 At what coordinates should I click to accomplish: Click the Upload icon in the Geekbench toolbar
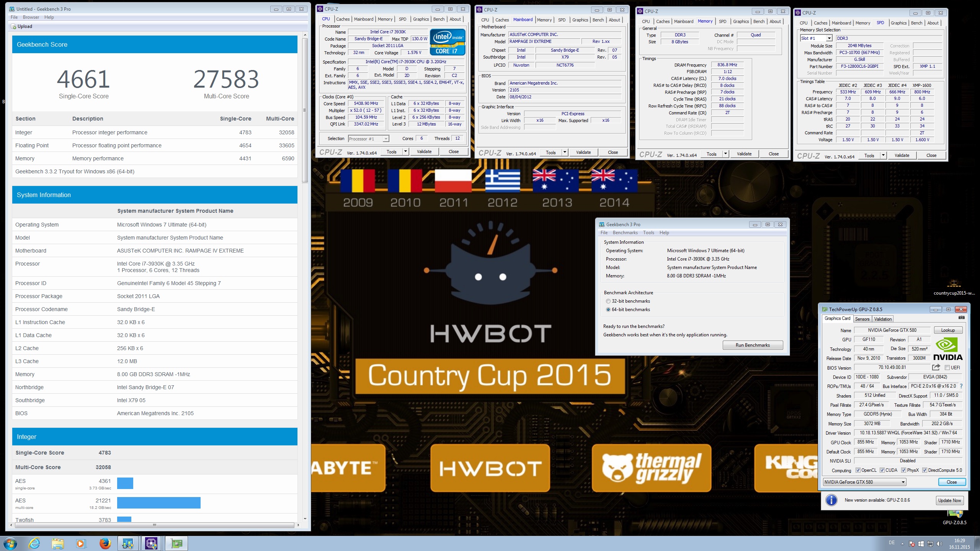pyautogui.click(x=14, y=26)
